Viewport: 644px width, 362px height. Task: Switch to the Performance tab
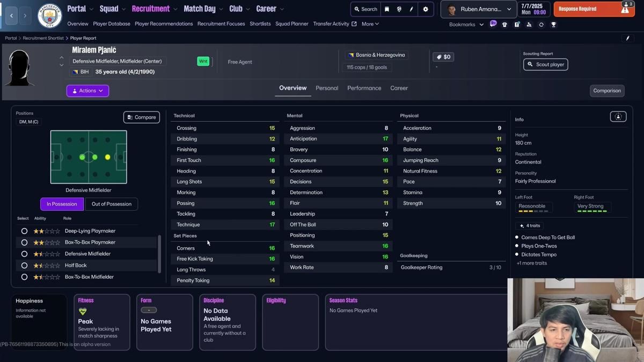coord(364,88)
